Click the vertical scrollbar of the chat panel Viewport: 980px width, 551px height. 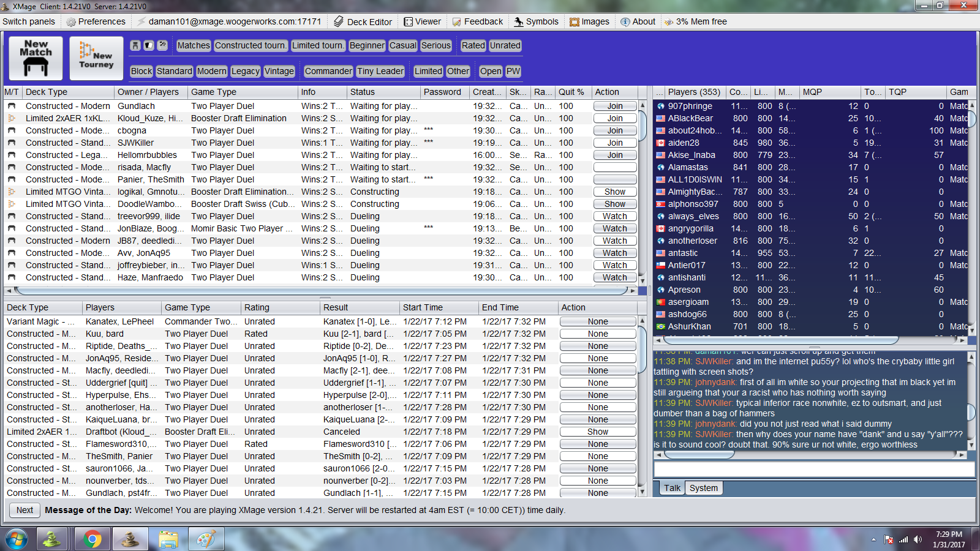pyautogui.click(x=971, y=402)
